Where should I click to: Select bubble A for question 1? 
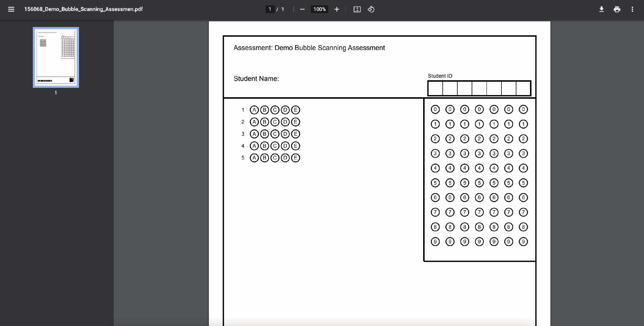(x=254, y=110)
